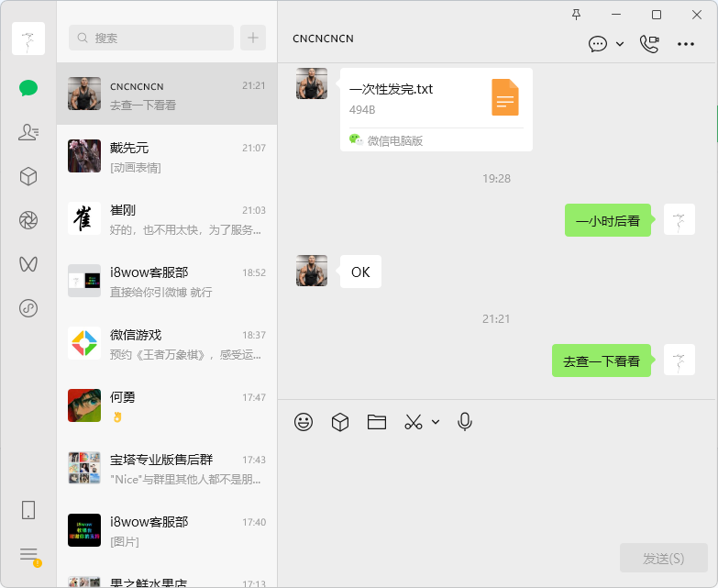Screen dimensions: 718x588
Task: Open the 一次性发完.txt file message
Action: pos(436,109)
